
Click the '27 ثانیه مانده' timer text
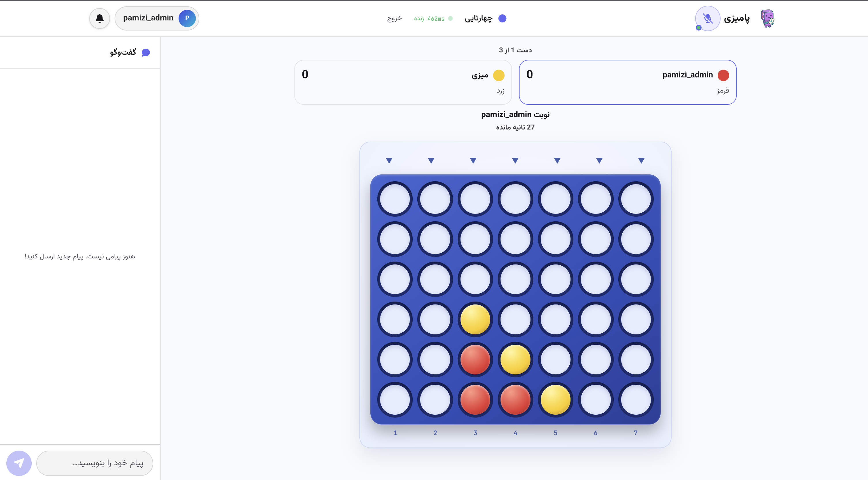click(515, 127)
